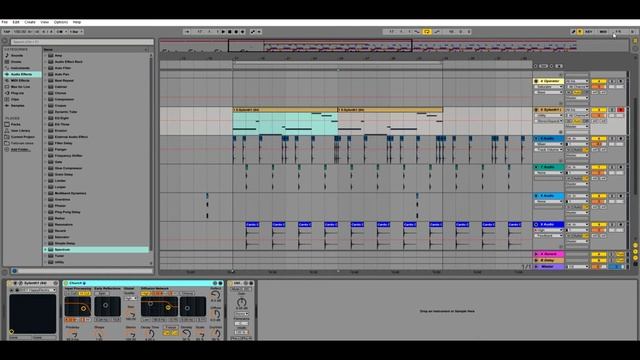640x360 pixels.
Task: Select Ping Pong Delay in list
Action: [x=67, y=212]
